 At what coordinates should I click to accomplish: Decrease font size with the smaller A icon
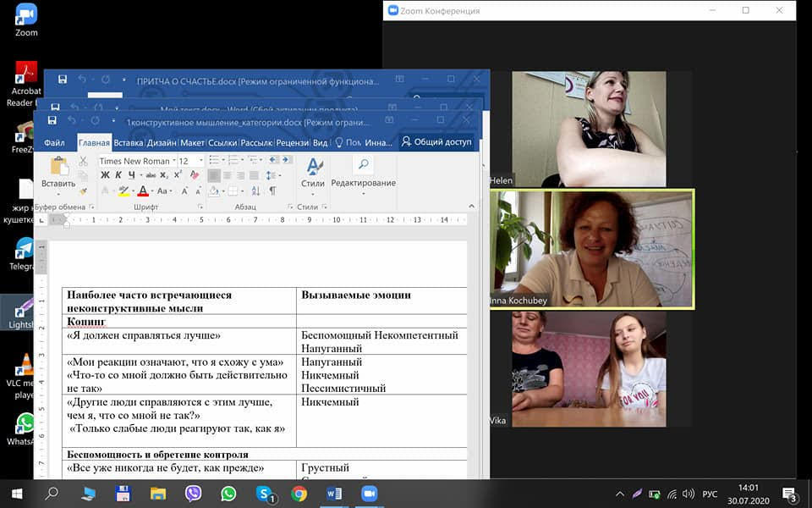pyautogui.click(x=198, y=191)
